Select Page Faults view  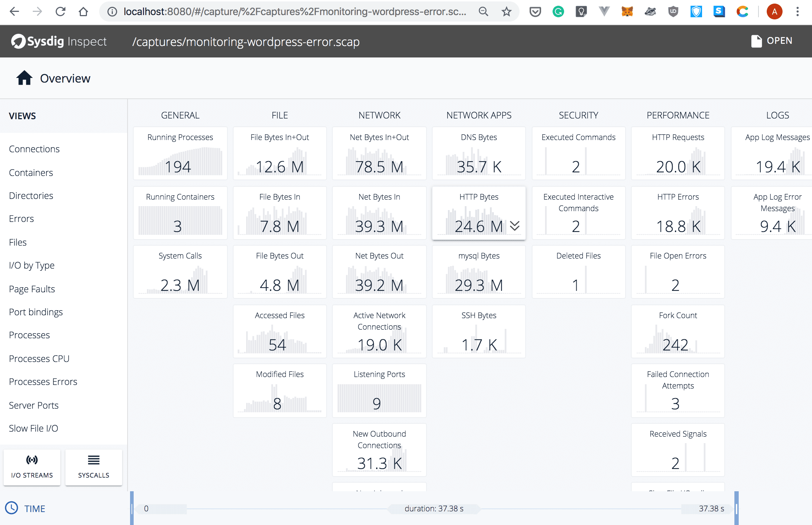tap(32, 289)
